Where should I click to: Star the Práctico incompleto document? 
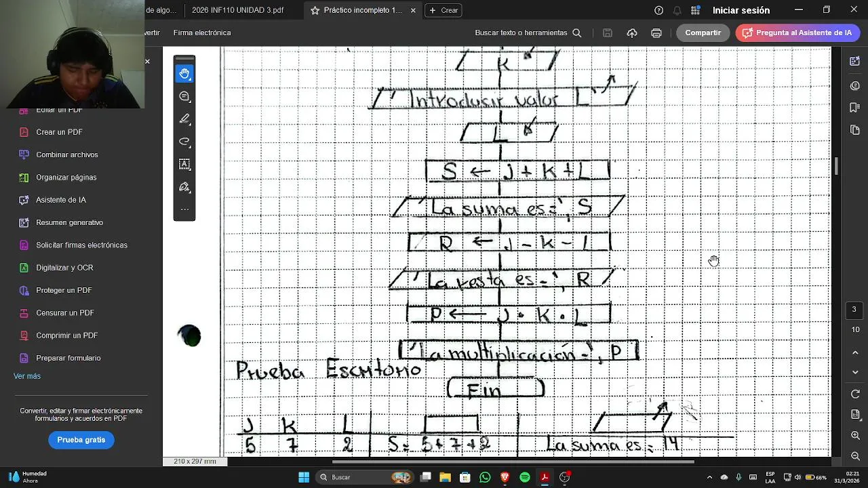point(315,10)
